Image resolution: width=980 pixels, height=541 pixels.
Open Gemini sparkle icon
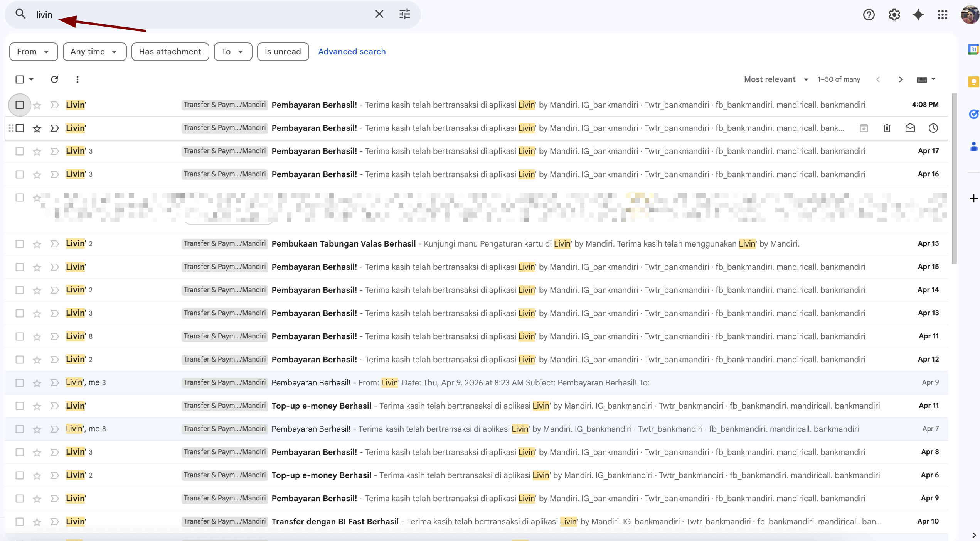click(918, 15)
